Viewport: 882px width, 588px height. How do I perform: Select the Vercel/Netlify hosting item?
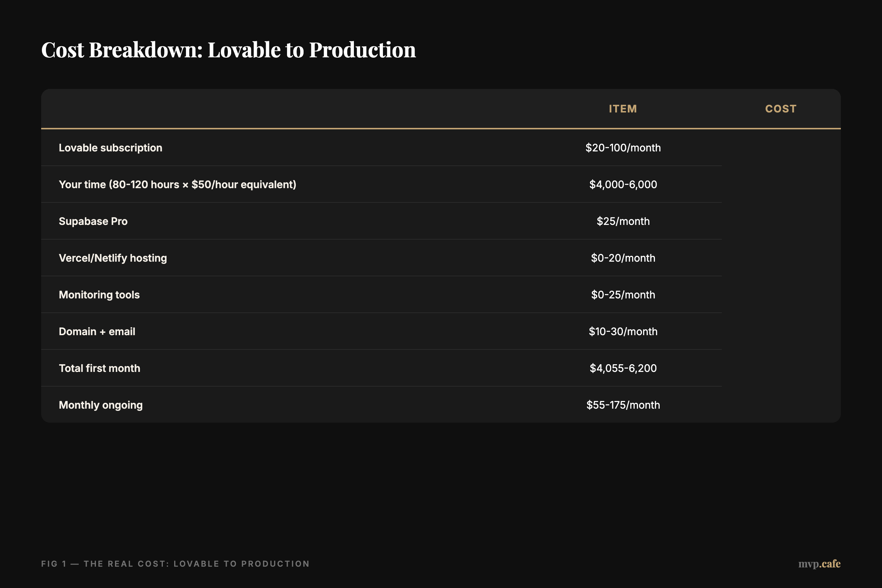(112, 258)
